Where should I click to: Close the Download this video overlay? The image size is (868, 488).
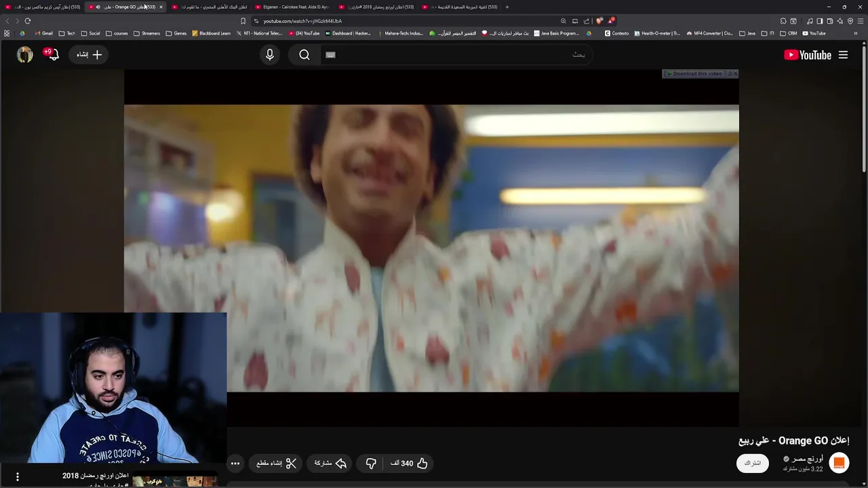tap(735, 73)
